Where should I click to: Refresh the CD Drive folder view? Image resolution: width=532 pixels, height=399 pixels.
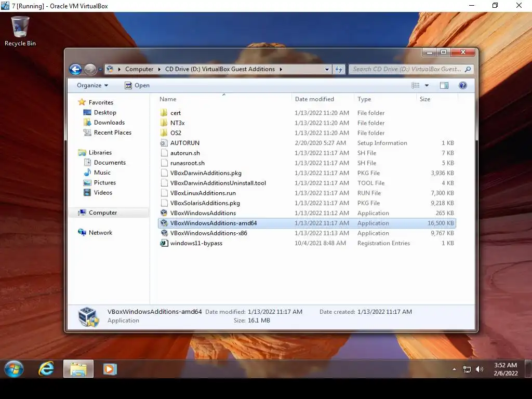339,69
